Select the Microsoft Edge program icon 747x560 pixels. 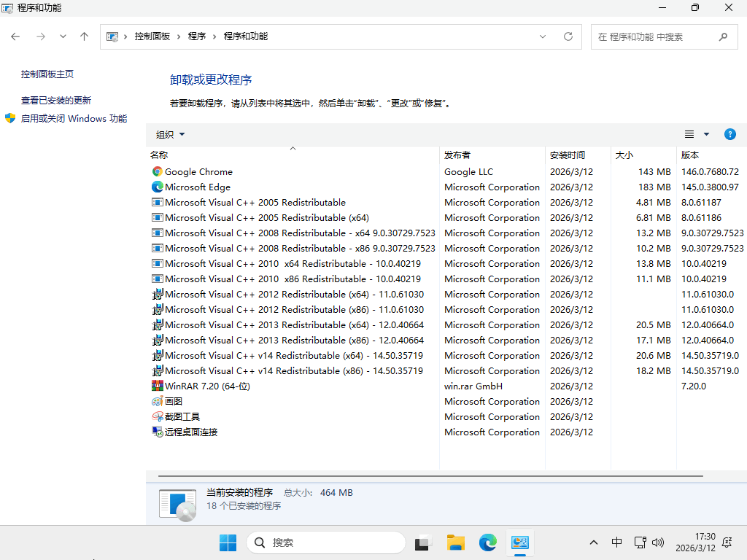pyautogui.click(x=158, y=187)
